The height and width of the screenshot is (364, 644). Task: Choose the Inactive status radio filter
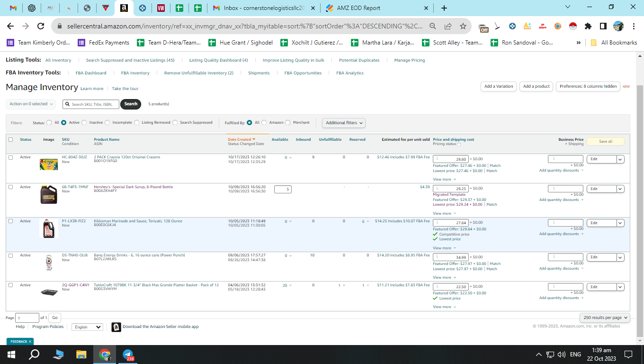pos(84,122)
